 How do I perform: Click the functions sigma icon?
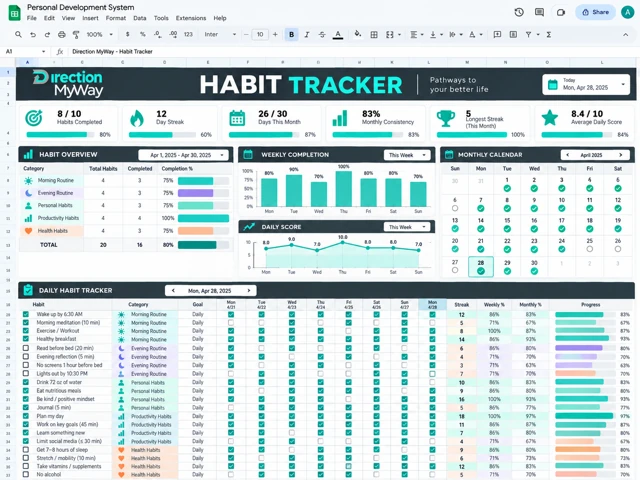click(x=549, y=35)
